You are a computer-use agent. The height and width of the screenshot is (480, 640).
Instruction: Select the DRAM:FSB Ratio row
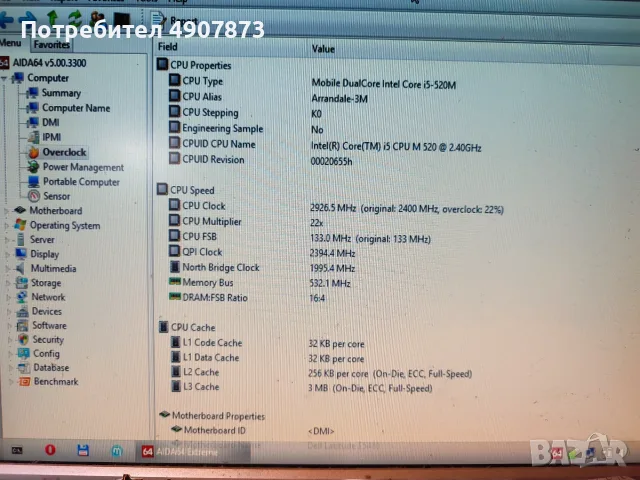pyautogui.click(x=247, y=298)
